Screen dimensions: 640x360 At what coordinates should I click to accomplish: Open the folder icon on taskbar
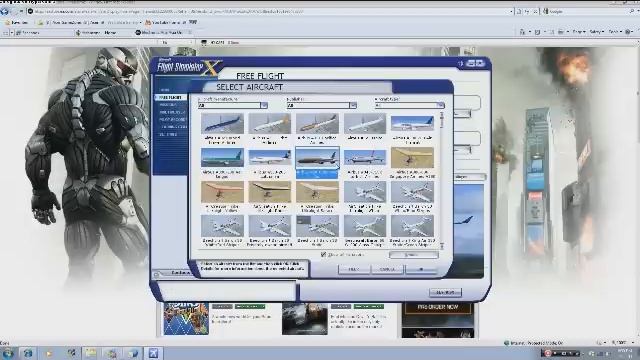[x=91, y=353]
